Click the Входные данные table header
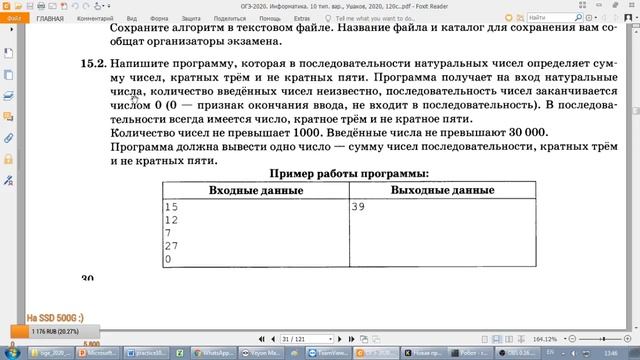 (x=256, y=190)
